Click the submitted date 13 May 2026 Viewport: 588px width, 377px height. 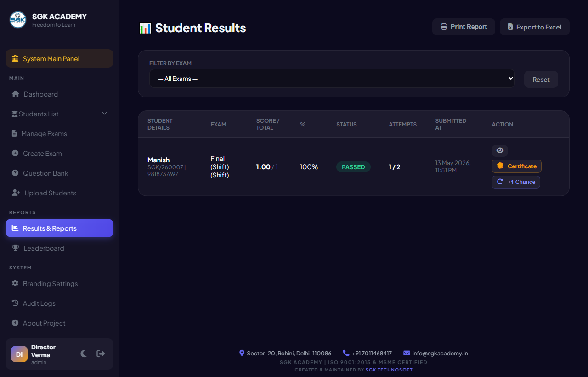(453, 167)
